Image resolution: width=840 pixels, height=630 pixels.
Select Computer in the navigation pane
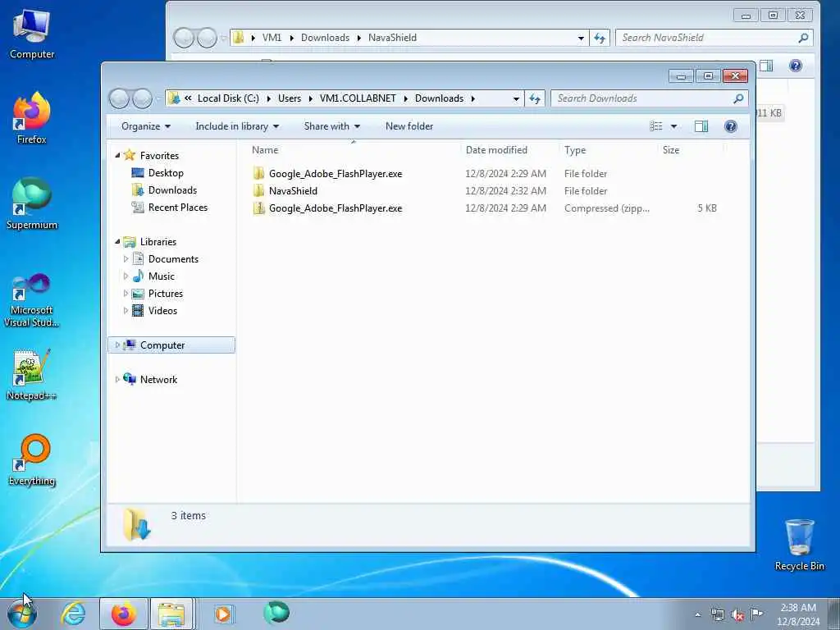point(171,345)
